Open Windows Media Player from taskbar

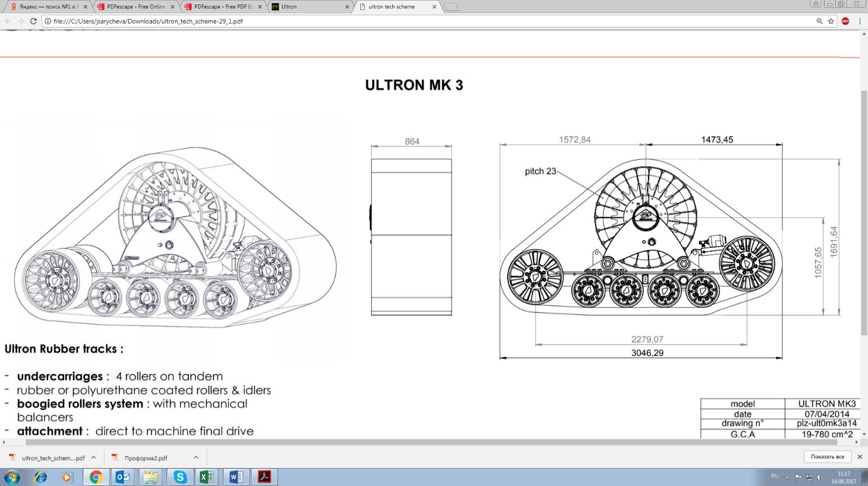tap(68, 478)
